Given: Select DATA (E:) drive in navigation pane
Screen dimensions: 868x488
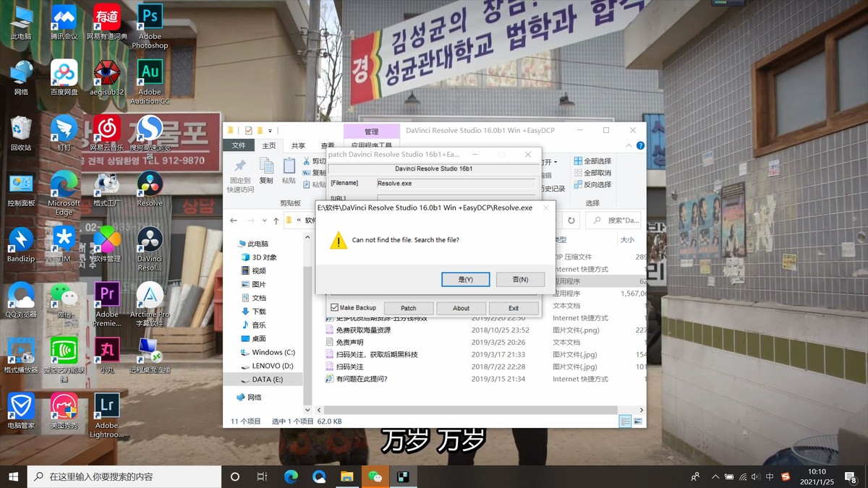Looking at the screenshot, I should click(x=267, y=380).
